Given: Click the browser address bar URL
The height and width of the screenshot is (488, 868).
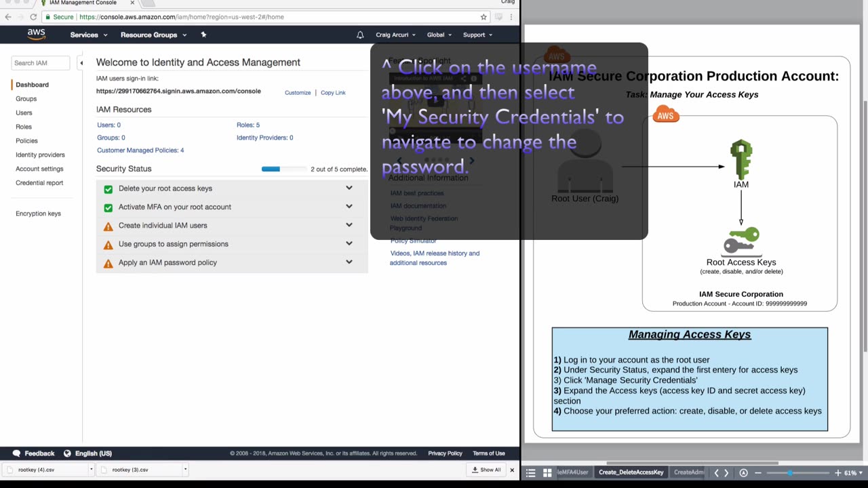Looking at the screenshot, I should (x=182, y=17).
